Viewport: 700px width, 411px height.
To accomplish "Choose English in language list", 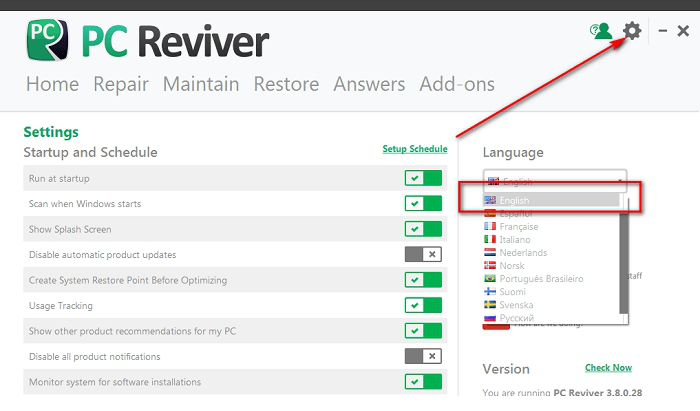I will tap(551, 200).
